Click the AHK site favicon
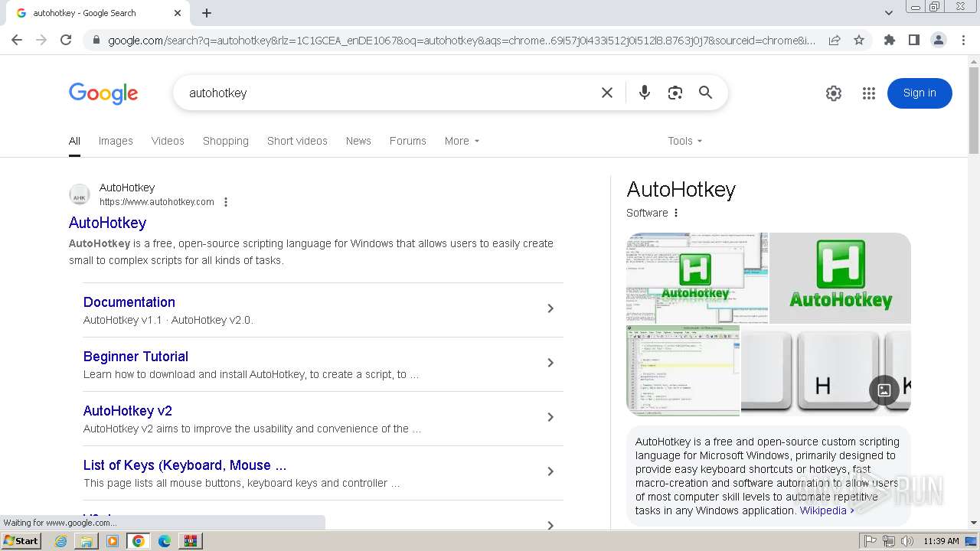Screen dimensions: 980x551 click(x=80, y=194)
